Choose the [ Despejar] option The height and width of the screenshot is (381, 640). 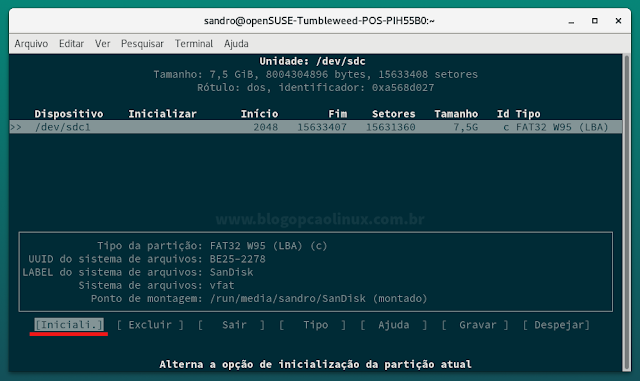tap(556, 325)
